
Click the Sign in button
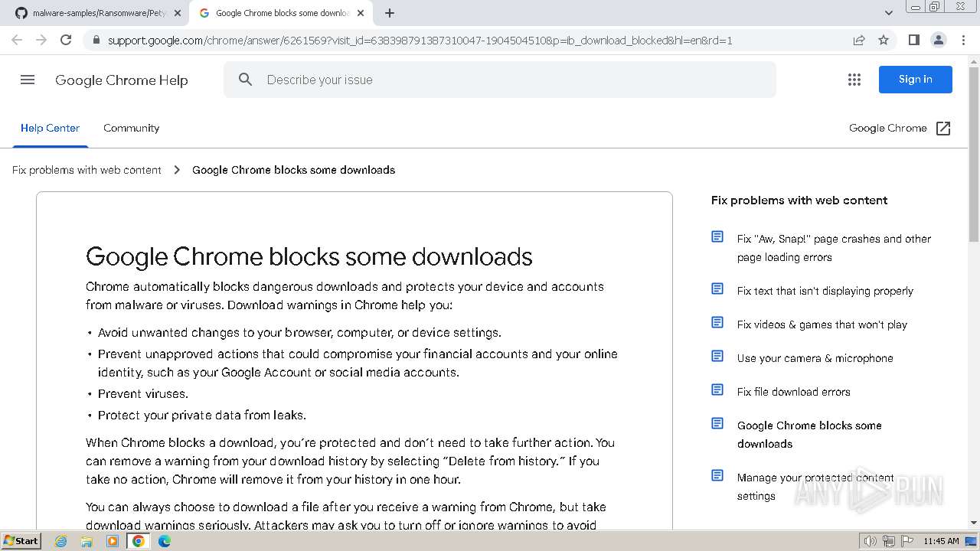(915, 80)
